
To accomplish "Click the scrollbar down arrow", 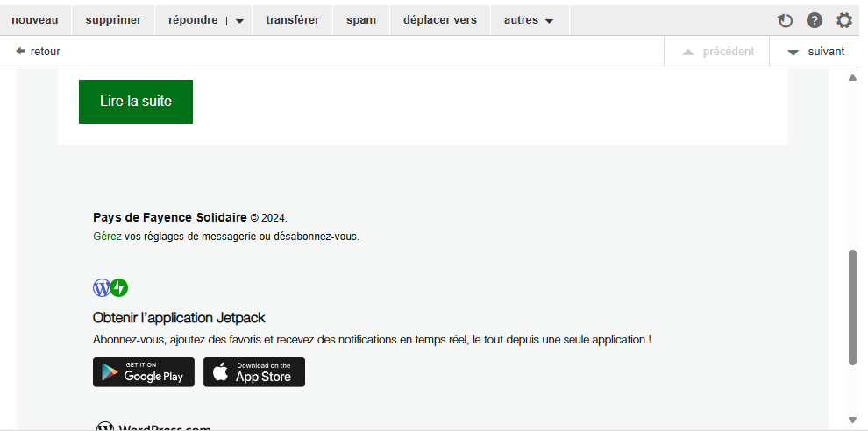I will 852,420.
